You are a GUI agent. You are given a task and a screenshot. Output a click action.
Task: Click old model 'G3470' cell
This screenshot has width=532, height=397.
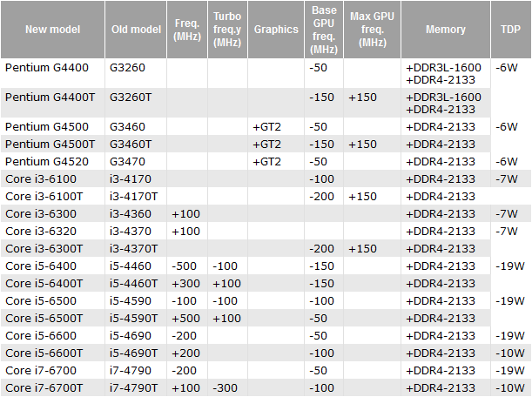point(136,161)
